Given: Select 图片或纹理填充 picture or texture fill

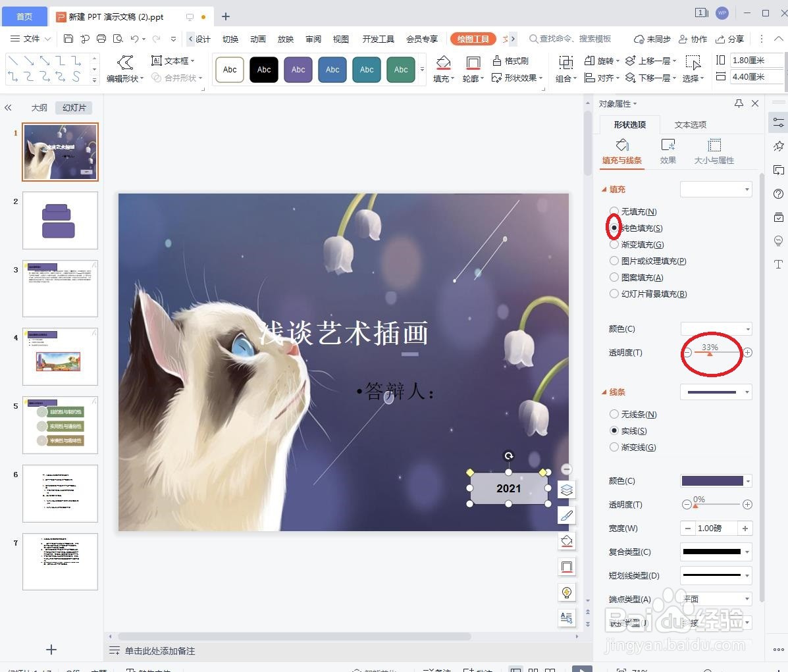Looking at the screenshot, I should 648,261.
